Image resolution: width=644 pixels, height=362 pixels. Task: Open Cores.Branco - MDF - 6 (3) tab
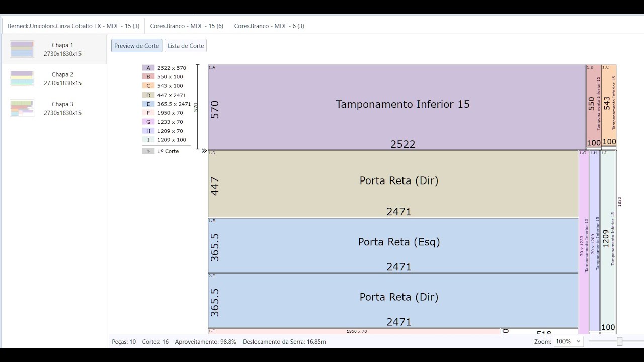[269, 26]
